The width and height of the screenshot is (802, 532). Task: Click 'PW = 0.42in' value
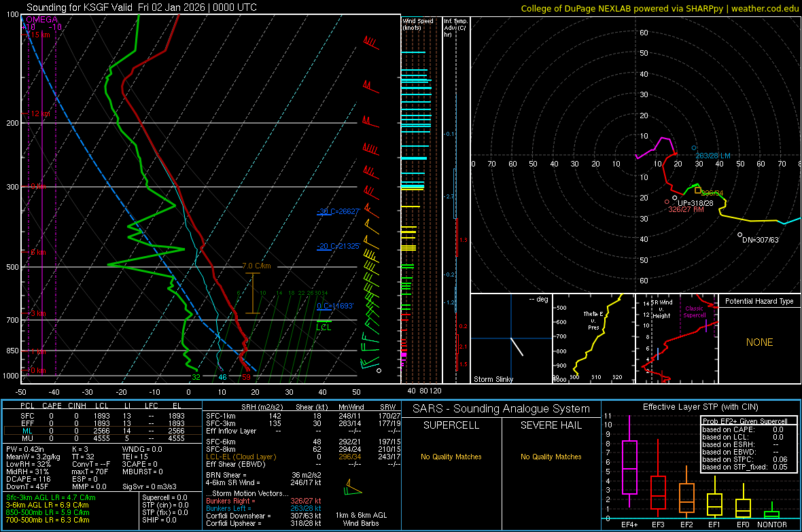tap(26, 449)
